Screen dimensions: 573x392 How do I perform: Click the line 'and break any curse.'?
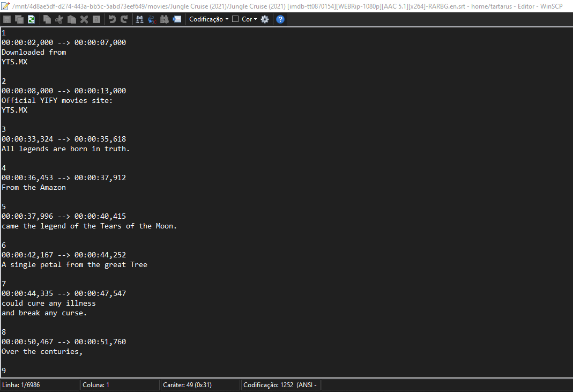click(x=44, y=313)
